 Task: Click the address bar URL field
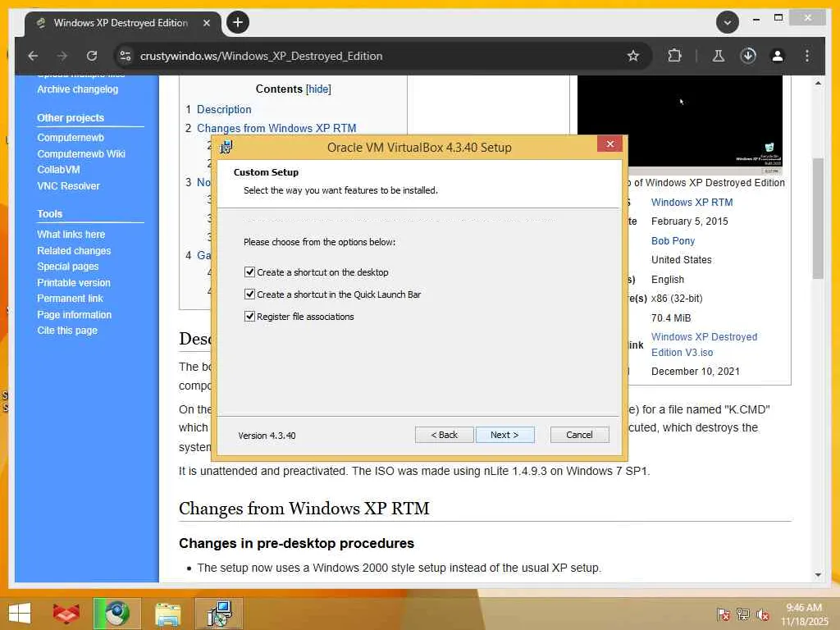375,56
